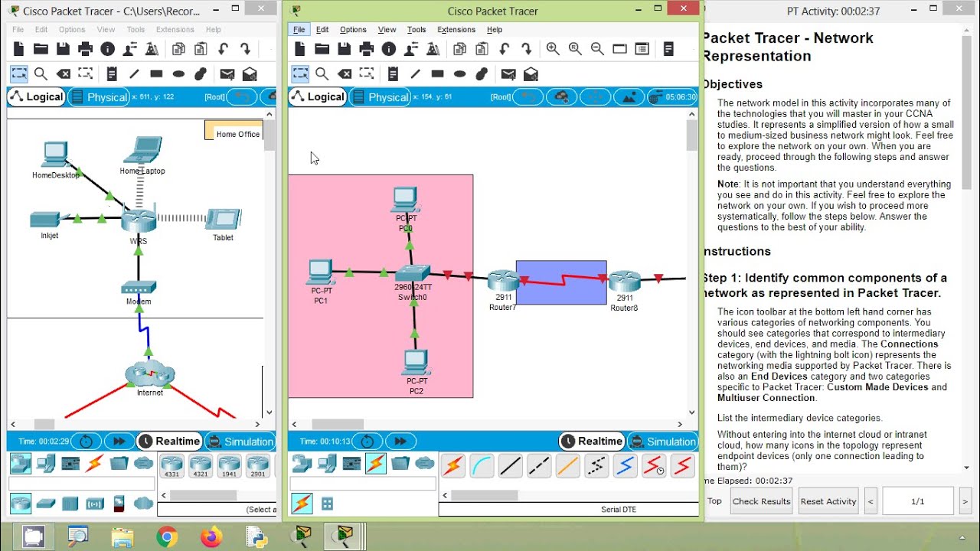Choose light-blue Console cable type

[482, 465]
